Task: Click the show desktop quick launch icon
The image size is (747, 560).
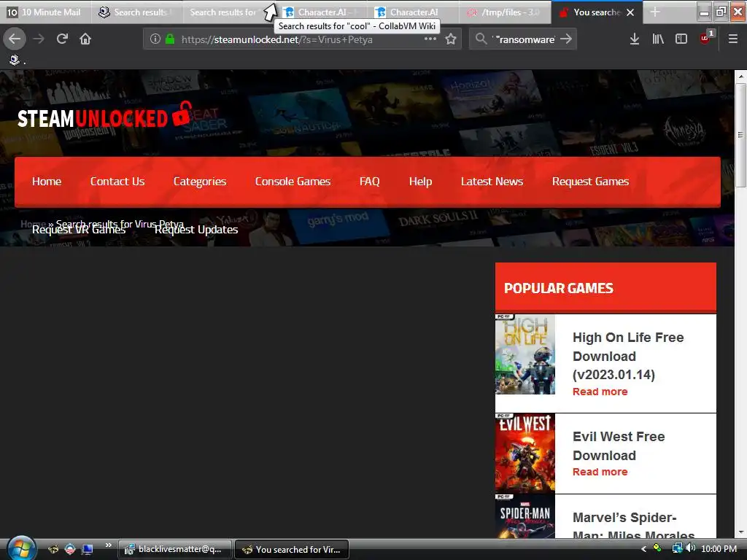Action: 88,549
